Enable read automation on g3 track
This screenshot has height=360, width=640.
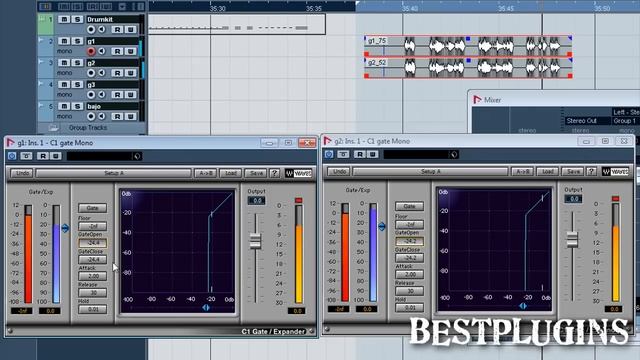[x=117, y=94]
